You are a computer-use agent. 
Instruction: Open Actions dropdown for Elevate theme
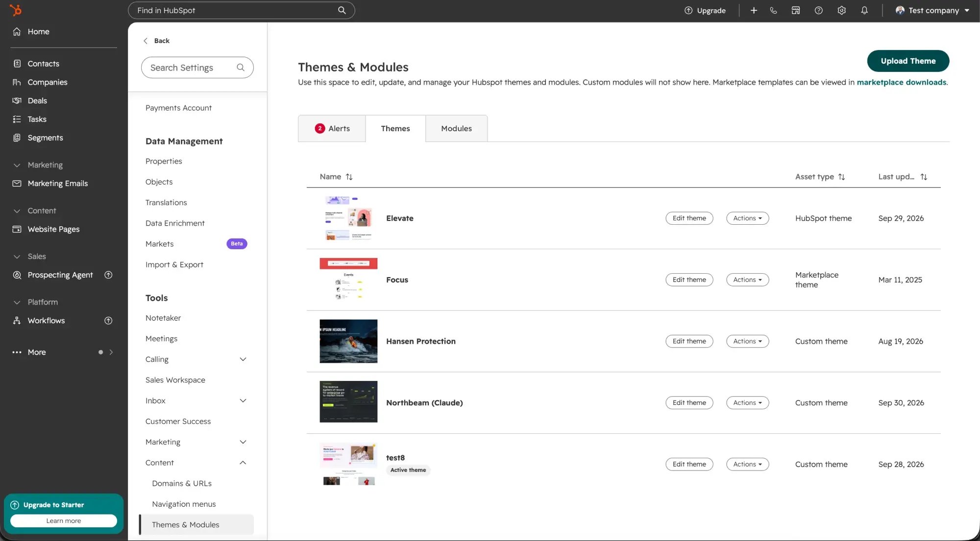pyautogui.click(x=747, y=218)
